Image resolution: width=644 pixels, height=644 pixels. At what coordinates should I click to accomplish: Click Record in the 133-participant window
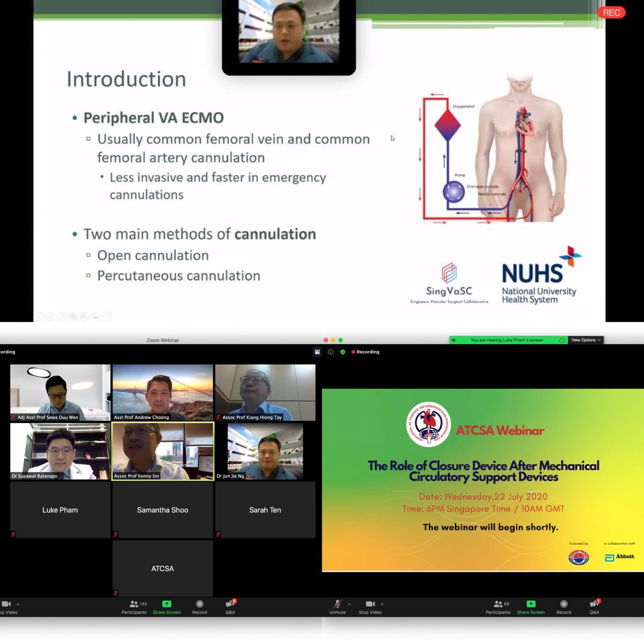click(200, 607)
